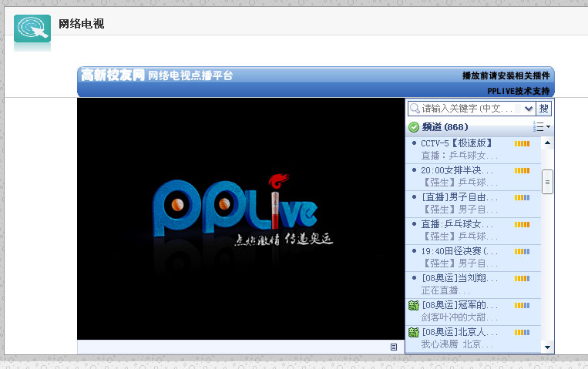Click channel list scrollbar down arrow
Image resolution: width=588 pixels, height=369 pixels.
tap(547, 347)
